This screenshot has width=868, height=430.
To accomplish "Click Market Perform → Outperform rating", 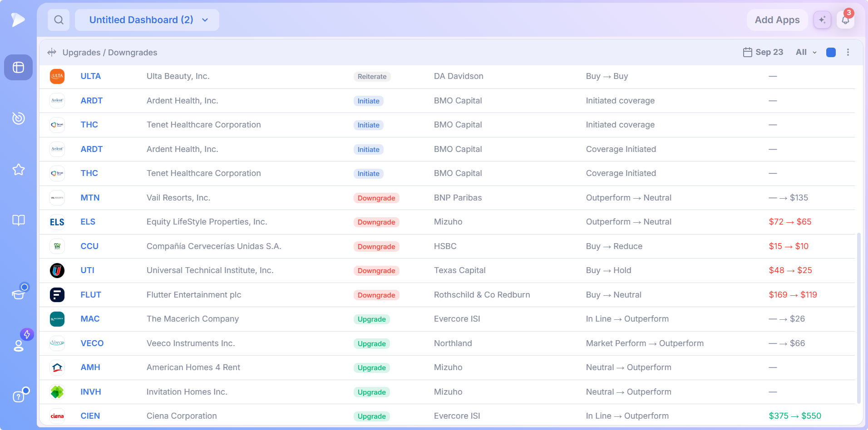I will click(645, 343).
